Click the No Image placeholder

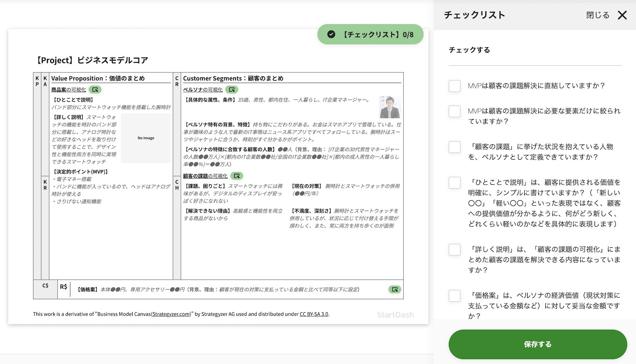pos(145,138)
